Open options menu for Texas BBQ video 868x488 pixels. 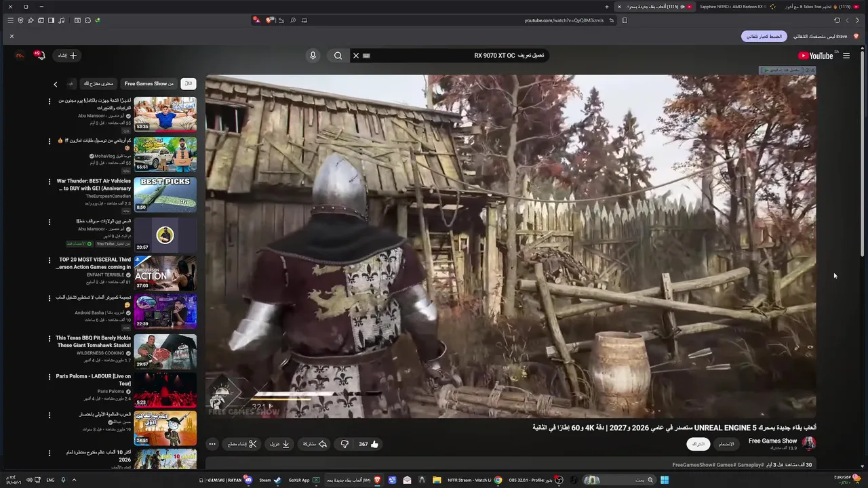coord(49,338)
